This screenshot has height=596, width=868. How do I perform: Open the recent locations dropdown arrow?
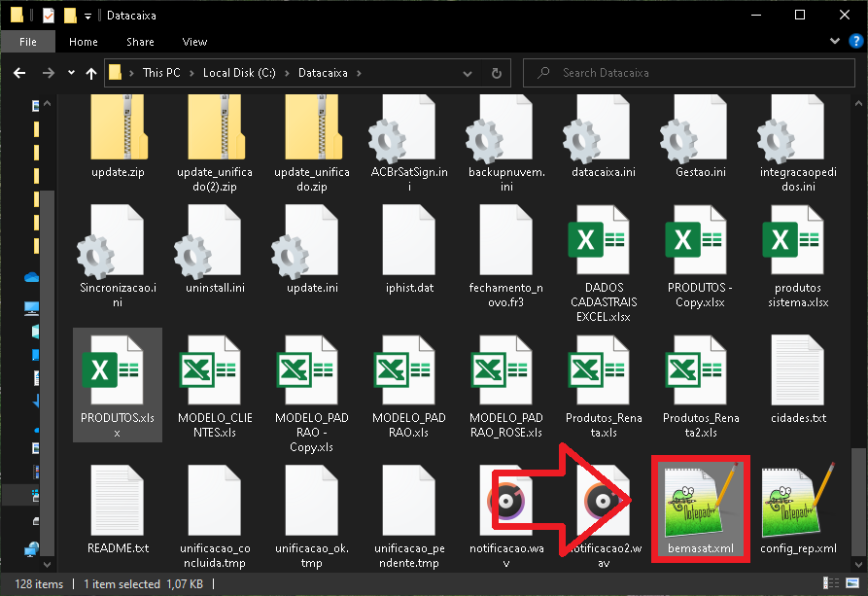[x=71, y=73]
